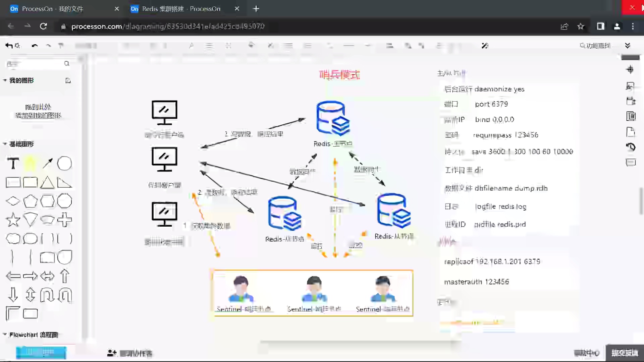644x362 pixels.
Task: Open revision history icon in the right sidebar
Action: click(631, 147)
